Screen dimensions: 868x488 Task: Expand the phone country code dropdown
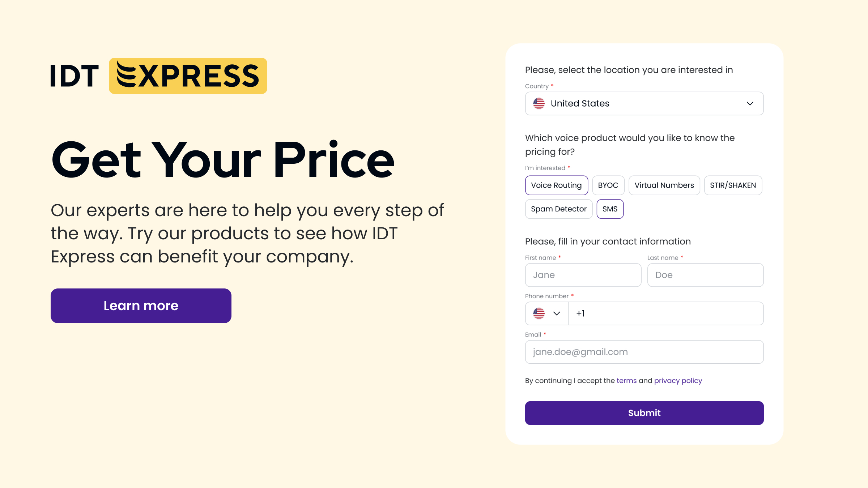pyautogui.click(x=557, y=313)
